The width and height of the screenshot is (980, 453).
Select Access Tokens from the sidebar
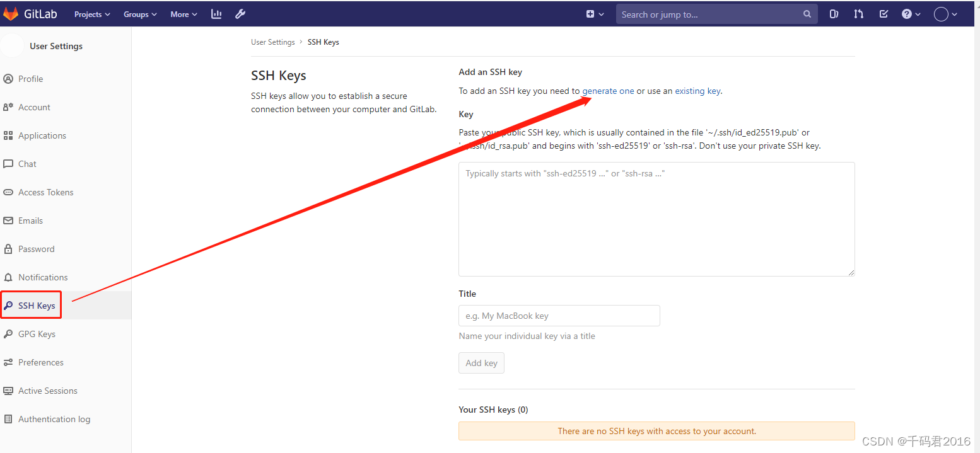[45, 192]
